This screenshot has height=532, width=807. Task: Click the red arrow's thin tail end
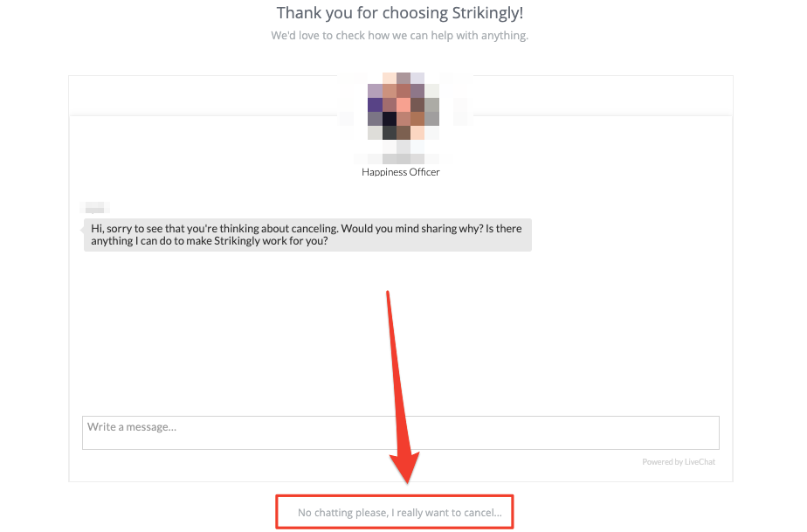coord(388,294)
